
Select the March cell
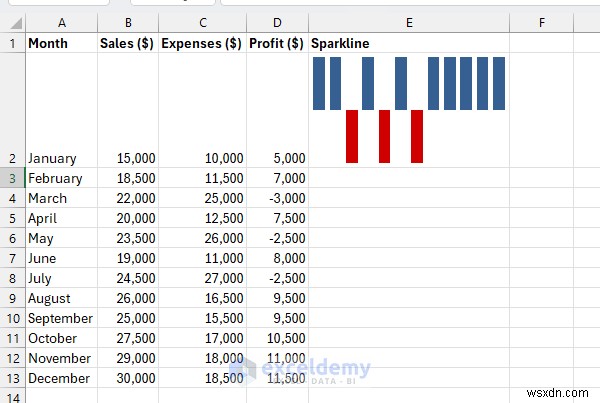(62, 198)
